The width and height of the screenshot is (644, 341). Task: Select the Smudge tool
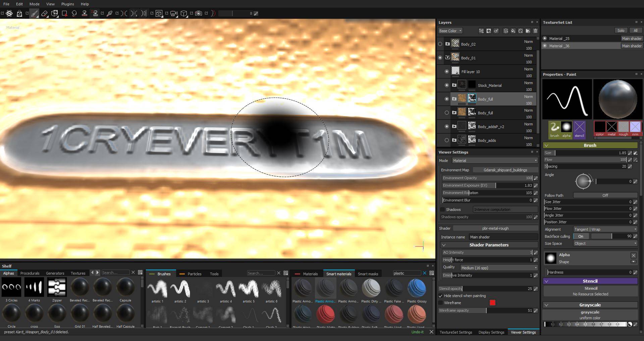point(74,13)
